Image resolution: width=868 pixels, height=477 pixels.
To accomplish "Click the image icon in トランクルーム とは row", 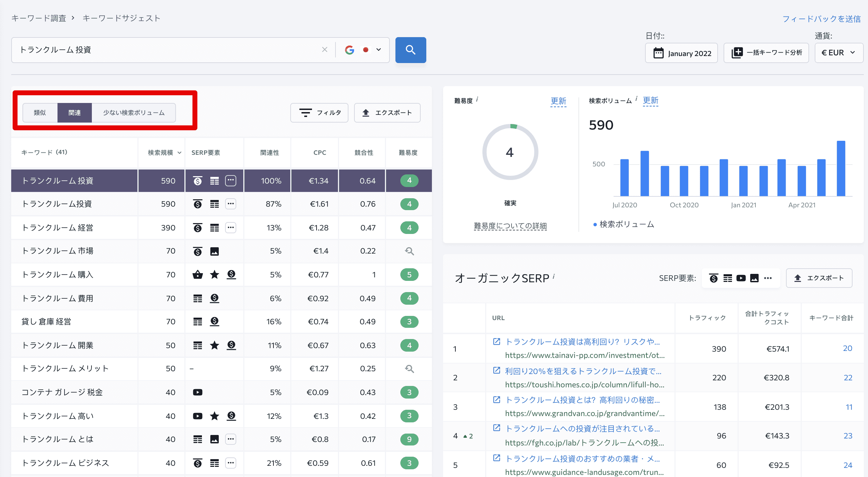I will click(215, 439).
